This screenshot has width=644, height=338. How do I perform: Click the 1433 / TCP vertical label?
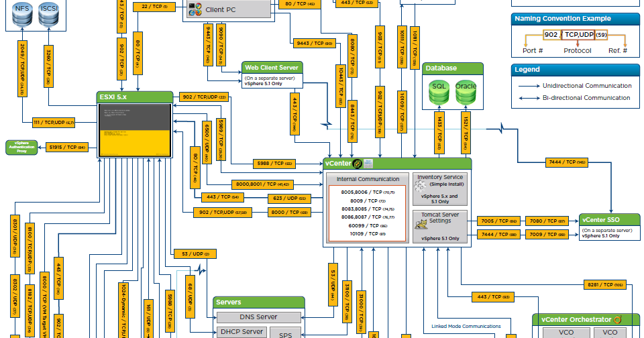[439, 133]
